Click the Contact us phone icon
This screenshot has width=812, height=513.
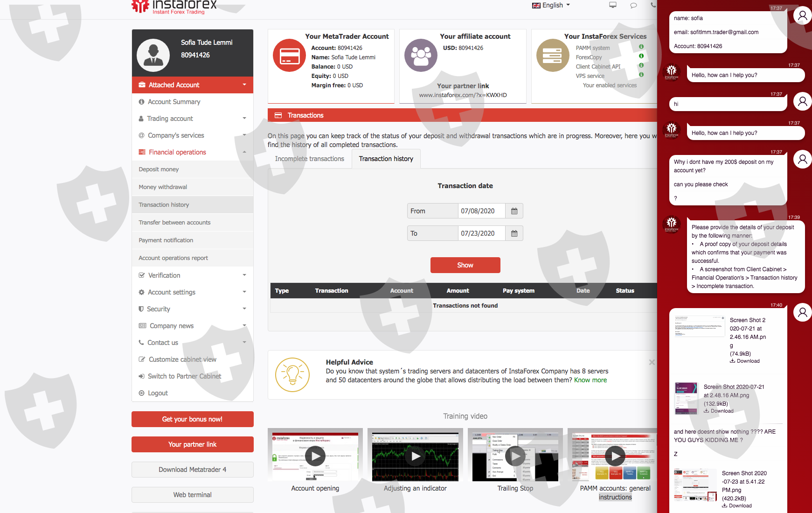[141, 343]
